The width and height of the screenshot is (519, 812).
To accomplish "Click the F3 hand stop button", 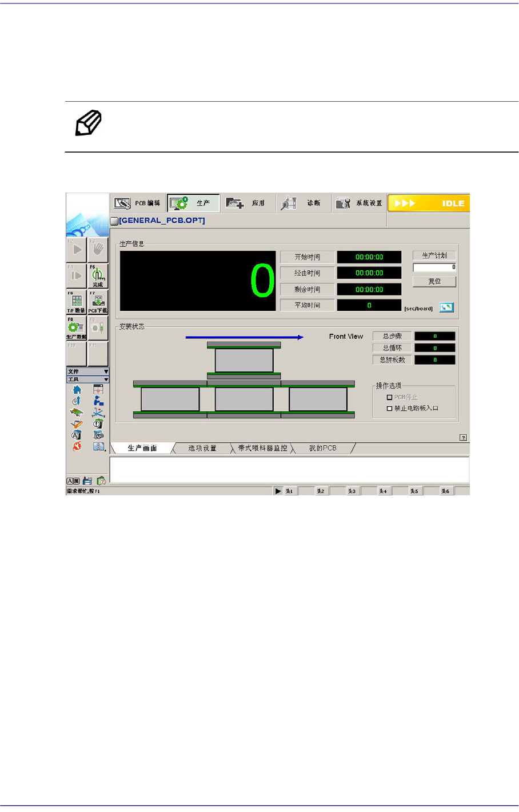I will [x=98, y=250].
